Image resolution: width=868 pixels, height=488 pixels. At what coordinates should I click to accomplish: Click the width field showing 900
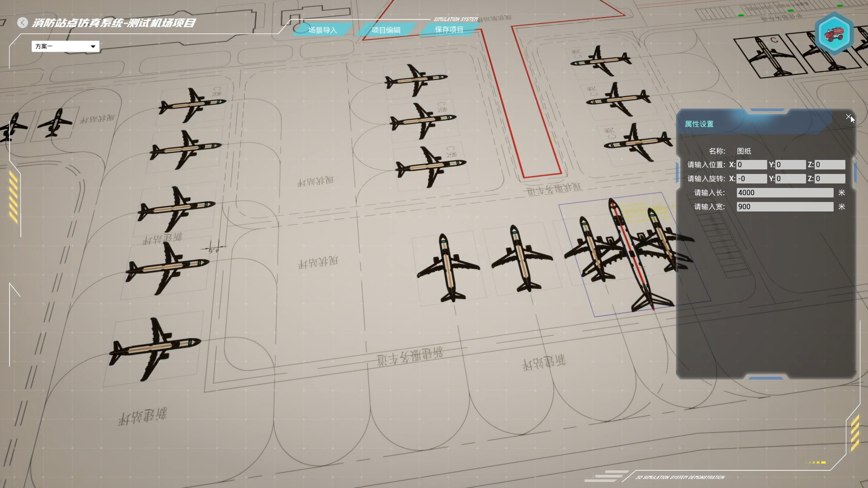(785, 207)
